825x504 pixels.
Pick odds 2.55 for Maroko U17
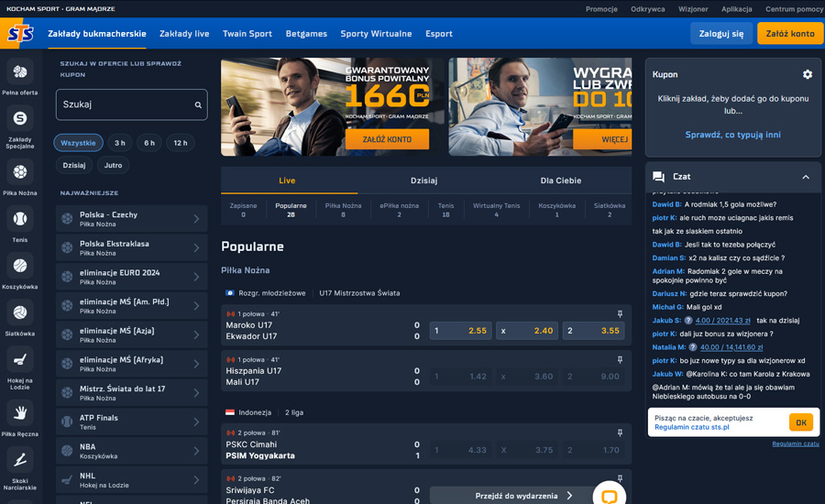[x=461, y=331]
